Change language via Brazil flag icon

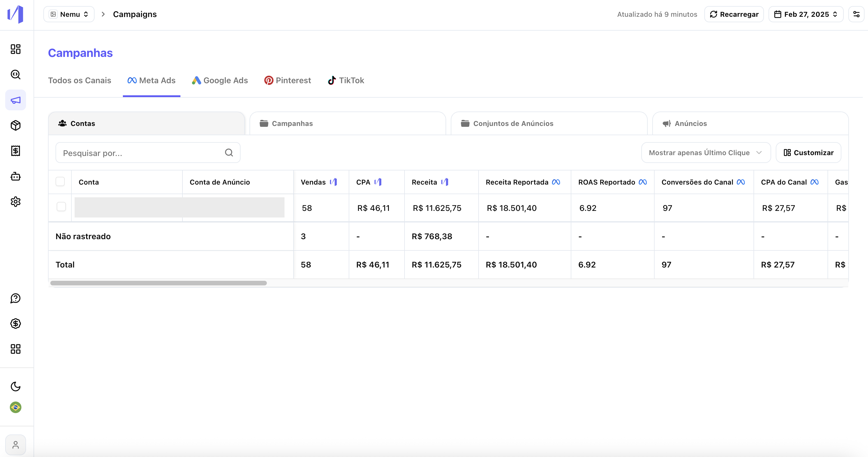point(16,407)
